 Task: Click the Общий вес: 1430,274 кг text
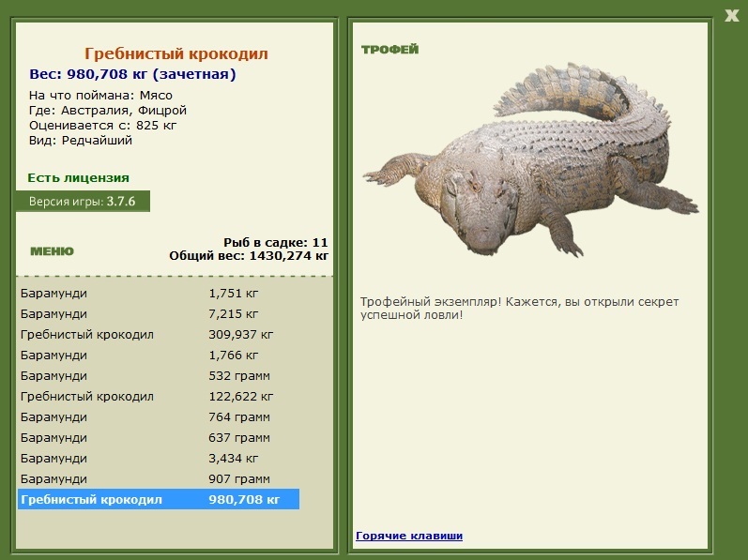tap(249, 256)
